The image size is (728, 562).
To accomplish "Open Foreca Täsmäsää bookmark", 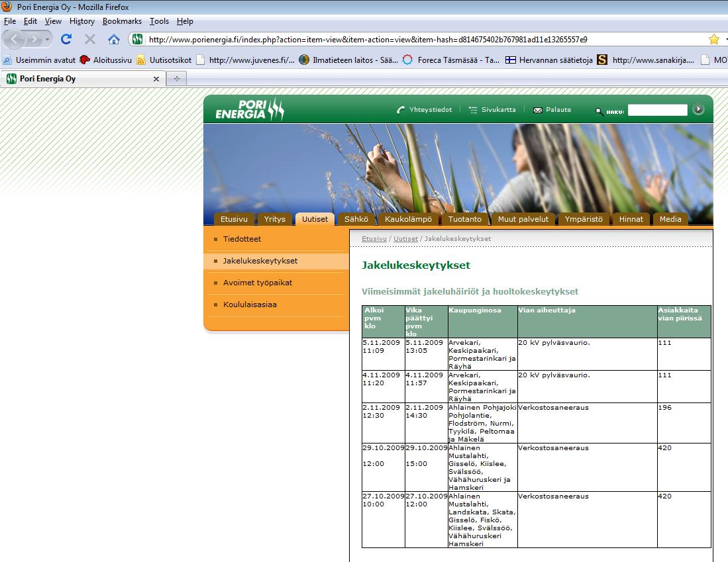I will [x=451, y=60].
